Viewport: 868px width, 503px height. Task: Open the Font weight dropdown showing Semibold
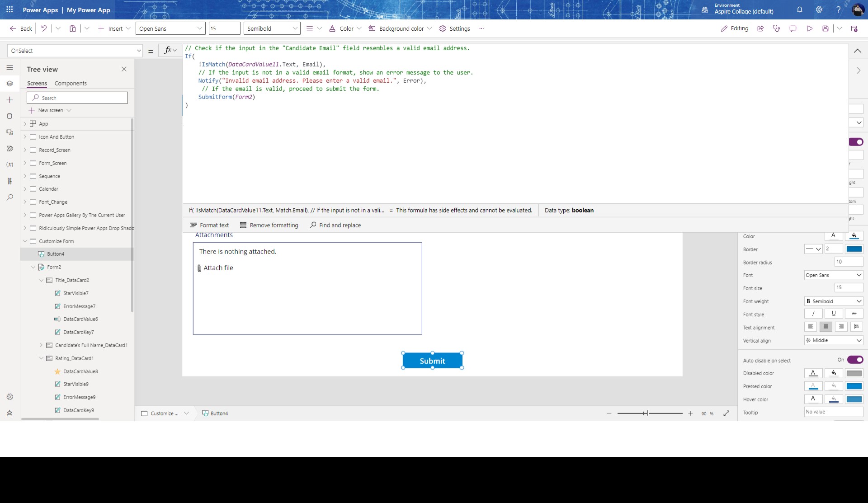[833, 301]
